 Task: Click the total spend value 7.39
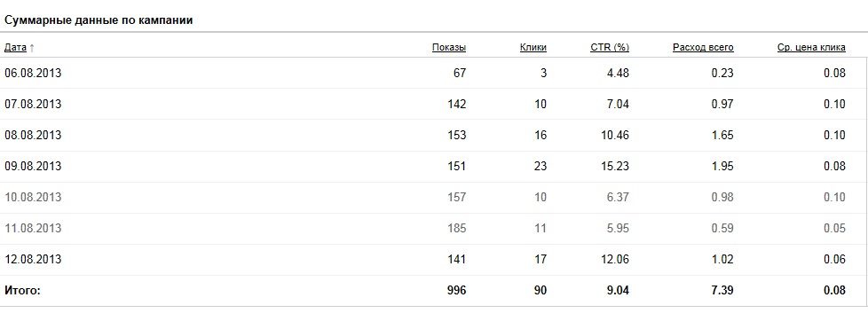tap(722, 290)
